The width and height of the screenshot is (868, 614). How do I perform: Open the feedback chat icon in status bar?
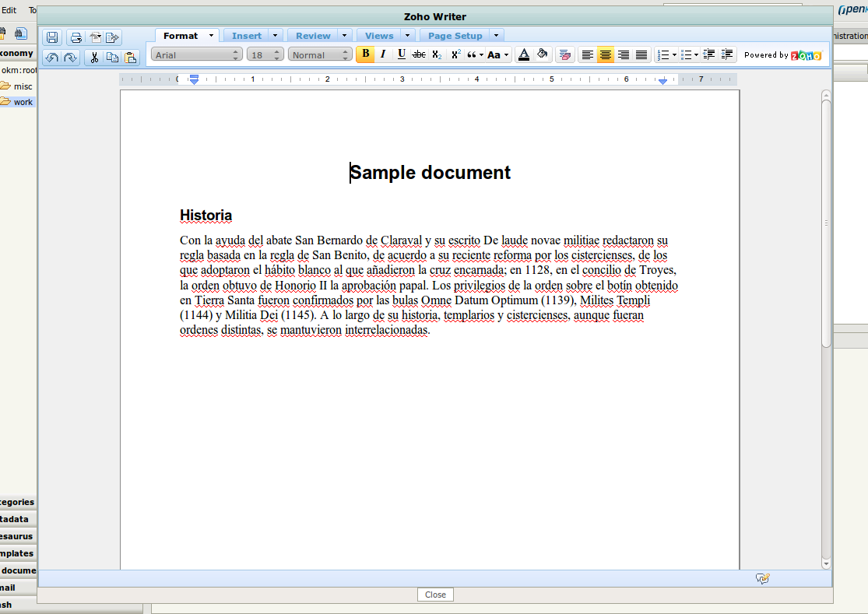(762, 579)
